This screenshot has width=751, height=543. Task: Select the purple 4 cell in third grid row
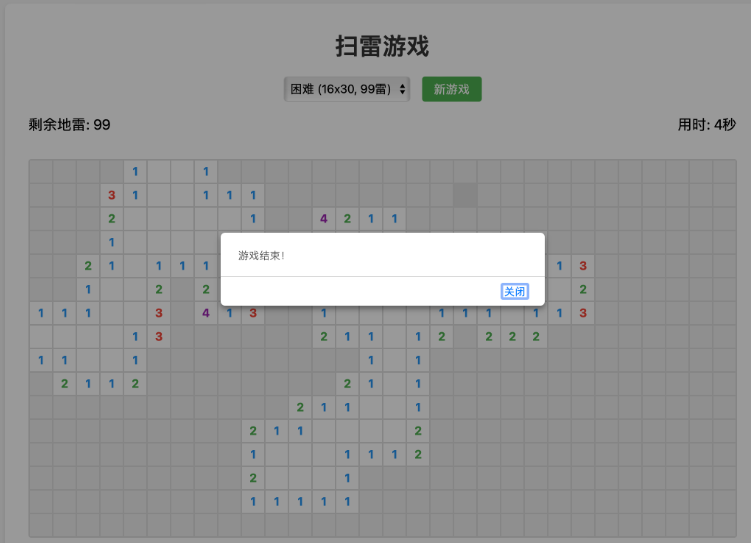click(x=323, y=218)
